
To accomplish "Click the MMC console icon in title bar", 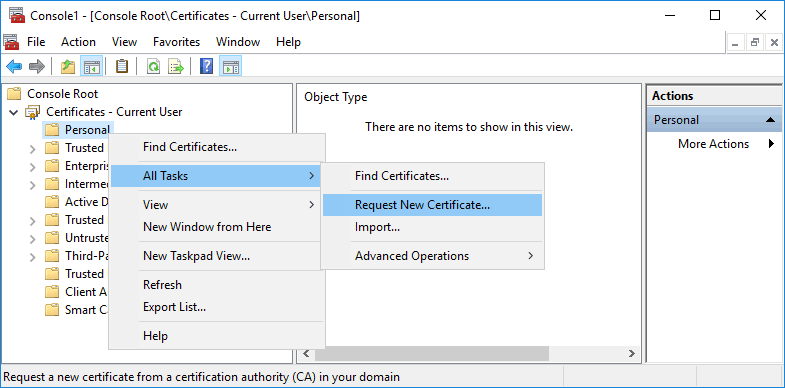I will coord(17,15).
